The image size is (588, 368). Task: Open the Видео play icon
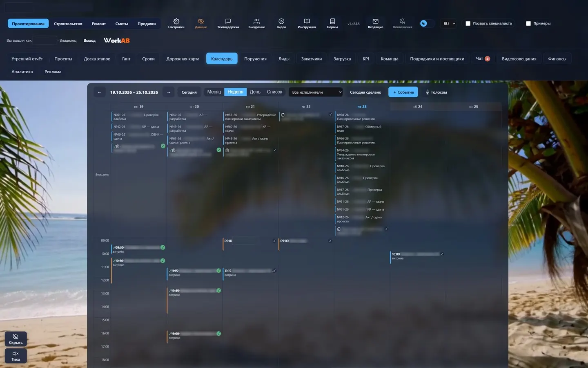coord(281,21)
